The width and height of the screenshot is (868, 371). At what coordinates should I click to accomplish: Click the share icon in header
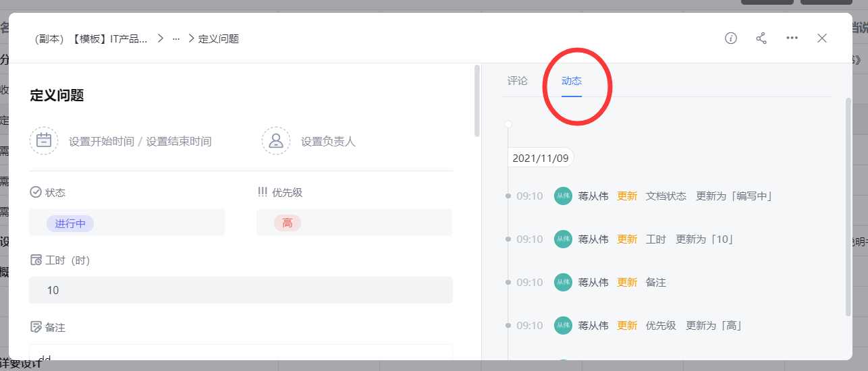[x=761, y=38]
